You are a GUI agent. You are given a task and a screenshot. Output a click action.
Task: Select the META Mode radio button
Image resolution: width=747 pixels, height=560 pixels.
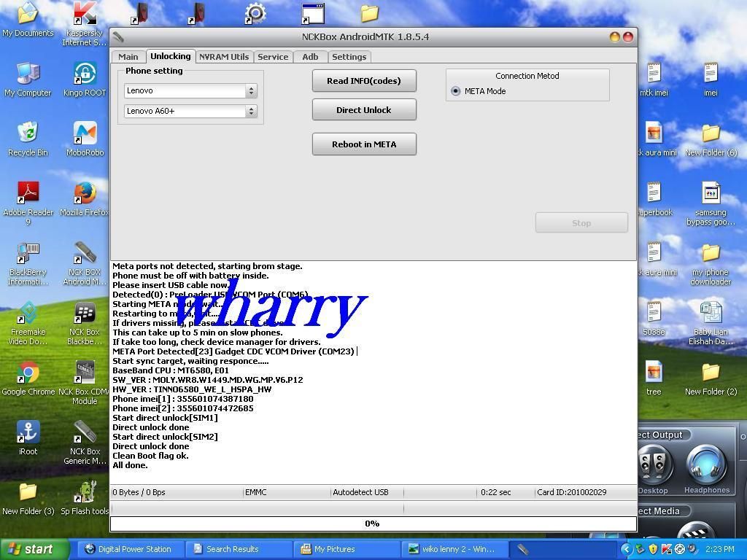click(x=456, y=91)
